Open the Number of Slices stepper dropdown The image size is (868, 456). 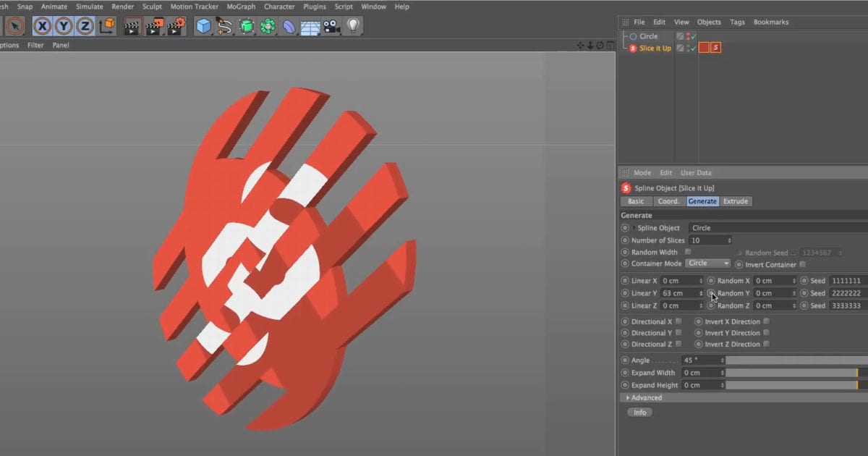[x=729, y=240]
